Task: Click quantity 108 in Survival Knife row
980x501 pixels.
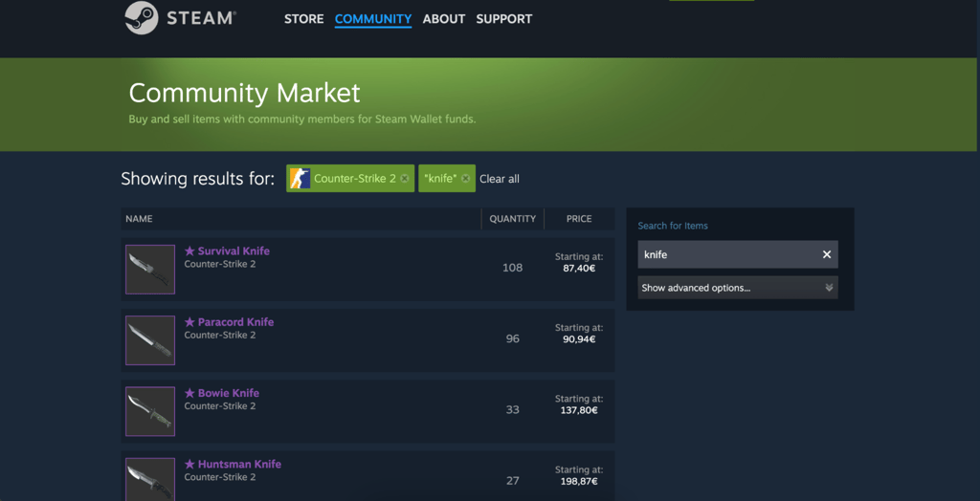Action: (513, 268)
